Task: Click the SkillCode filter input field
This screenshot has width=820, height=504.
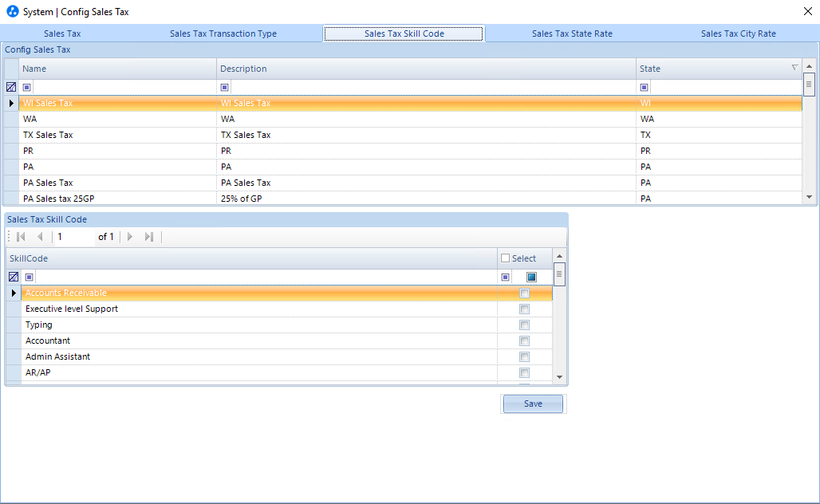Action: [266, 277]
